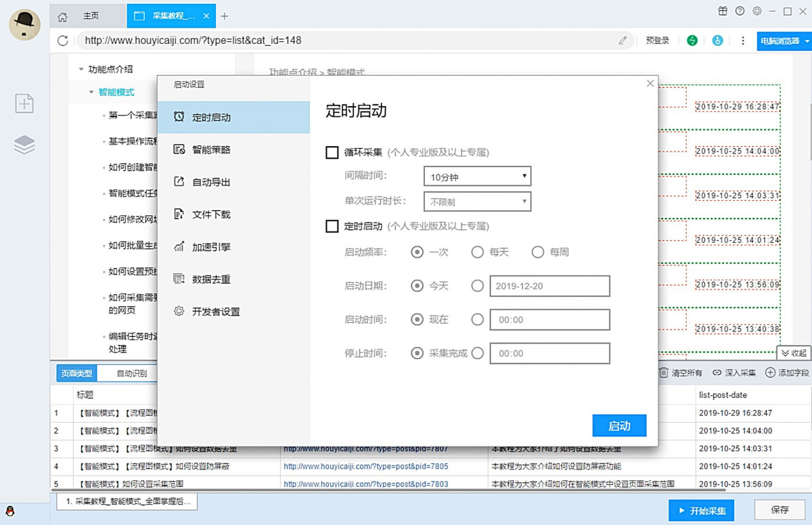Click the edit pencil icon in address bar

pyautogui.click(x=623, y=41)
